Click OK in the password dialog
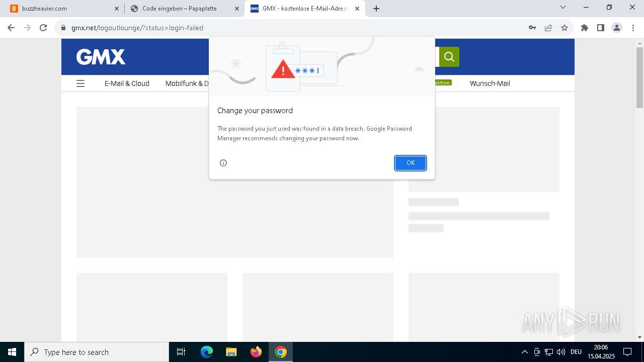The height and width of the screenshot is (362, 644). point(411,163)
